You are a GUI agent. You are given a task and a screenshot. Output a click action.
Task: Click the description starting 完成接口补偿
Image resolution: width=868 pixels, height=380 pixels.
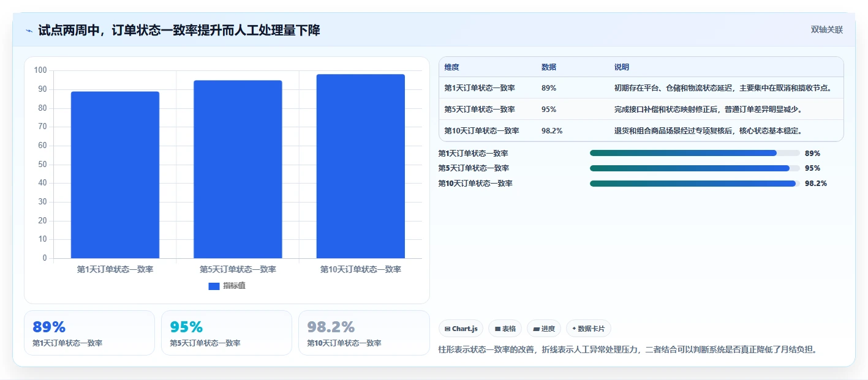point(709,110)
